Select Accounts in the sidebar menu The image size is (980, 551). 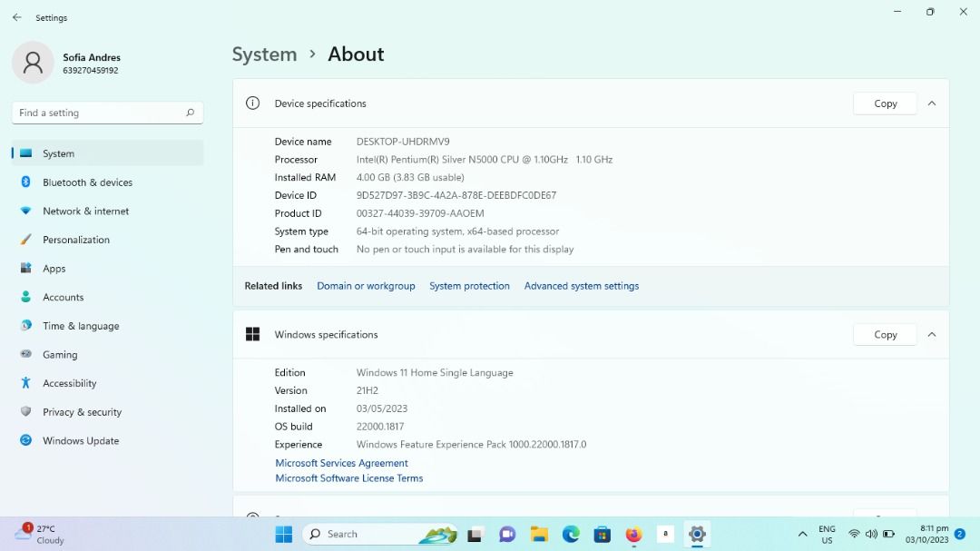pyautogui.click(x=64, y=297)
